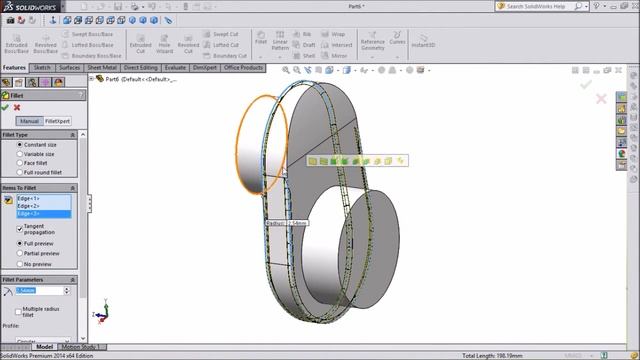Click the large faded red cancel X in viewport
The image size is (640, 360).
coord(601,99)
